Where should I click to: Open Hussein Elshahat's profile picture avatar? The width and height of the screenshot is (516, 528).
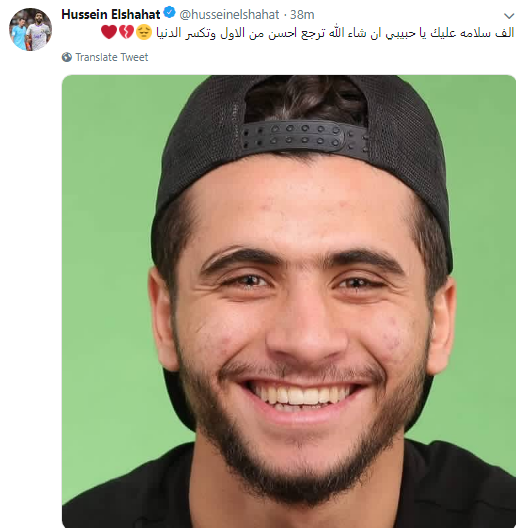click(30, 29)
